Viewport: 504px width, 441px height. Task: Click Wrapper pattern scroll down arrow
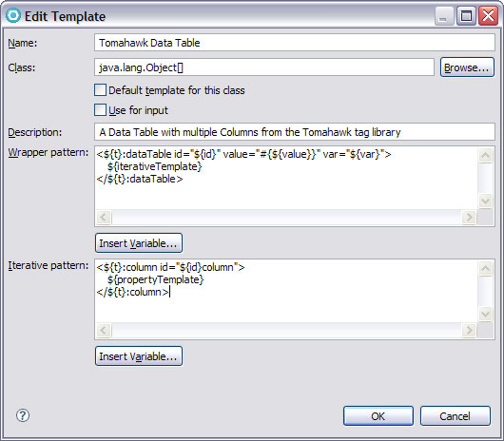[x=485, y=201]
